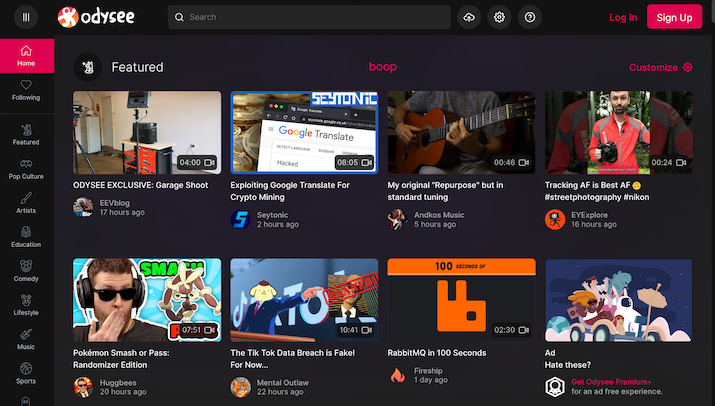Screen dimensions: 715x406
Task: Open Lifestyle category in sidebar
Action: coord(26,306)
